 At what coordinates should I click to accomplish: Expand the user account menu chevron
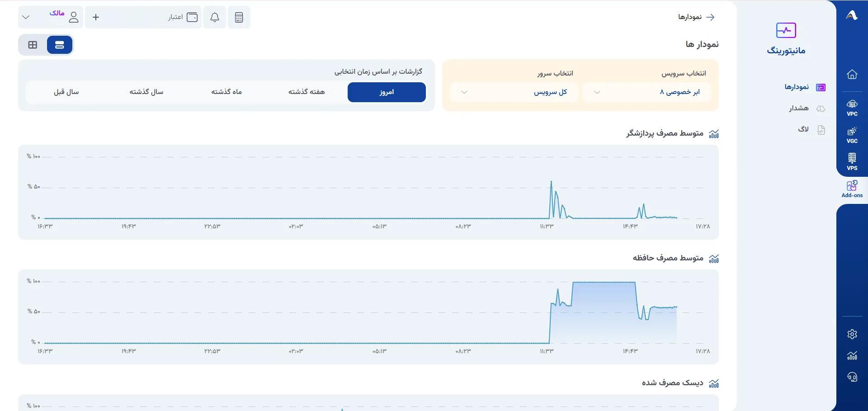26,17
